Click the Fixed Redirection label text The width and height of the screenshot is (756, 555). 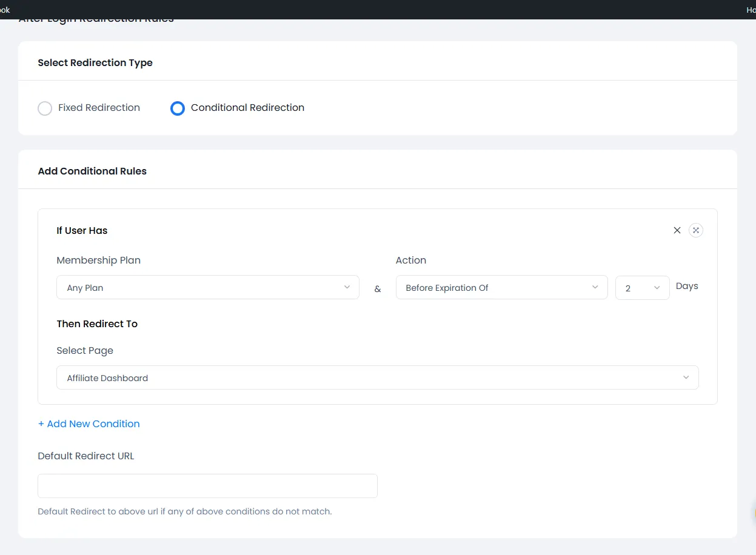[x=99, y=108]
